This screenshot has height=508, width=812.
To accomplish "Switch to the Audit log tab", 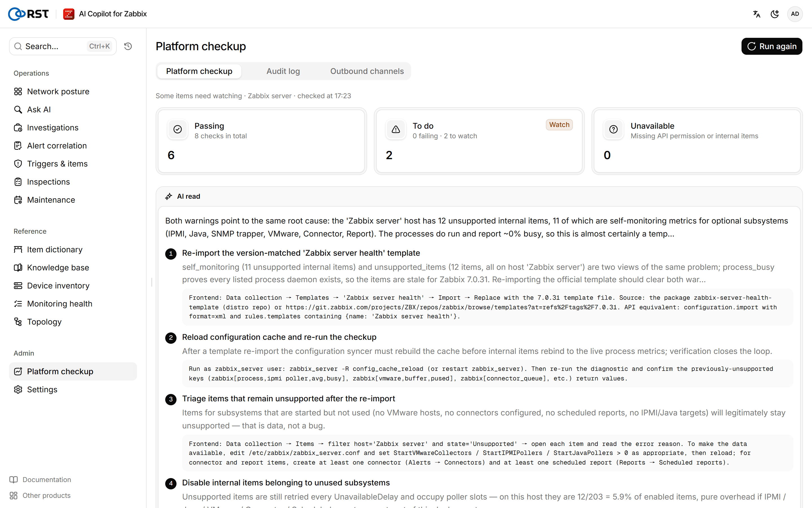I will click(x=283, y=71).
